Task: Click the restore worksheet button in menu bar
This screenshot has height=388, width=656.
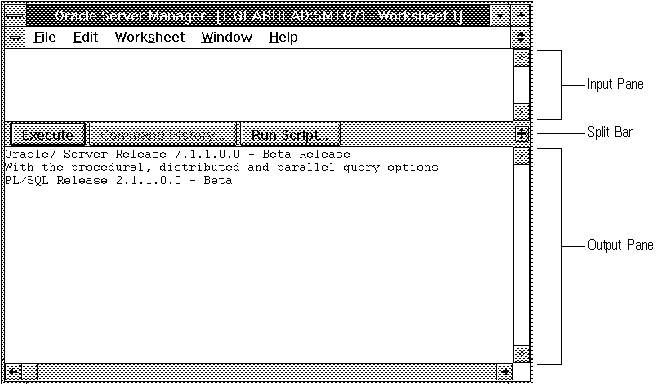Action: tap(520, 37)
